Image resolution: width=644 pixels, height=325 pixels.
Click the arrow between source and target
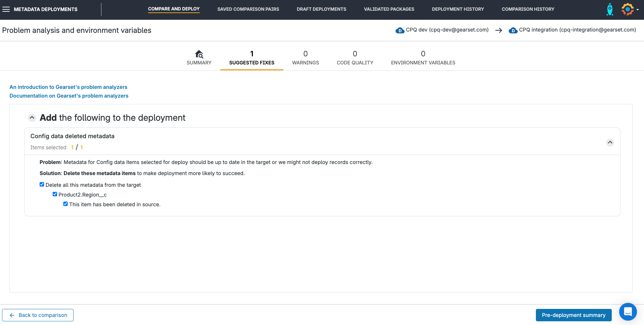(499, 31)
